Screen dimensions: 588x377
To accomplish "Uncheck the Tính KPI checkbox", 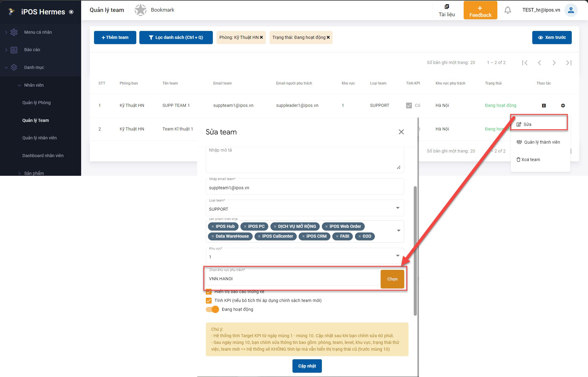I will pos(209,300).
